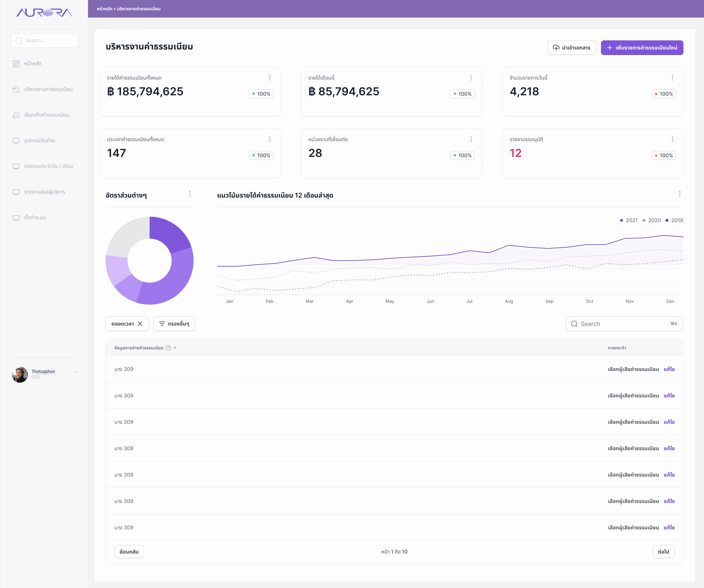Go to รายงานสรุปผู้บริหาร menu item
This screenshot has height=588, width=704.
pos(44,192)
